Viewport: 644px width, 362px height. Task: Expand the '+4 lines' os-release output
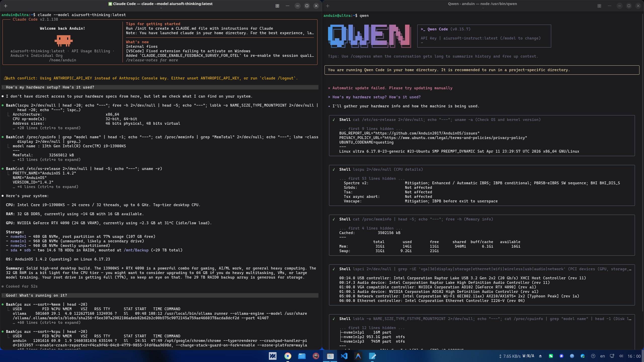pyautogui.click(x=46, y=187)
